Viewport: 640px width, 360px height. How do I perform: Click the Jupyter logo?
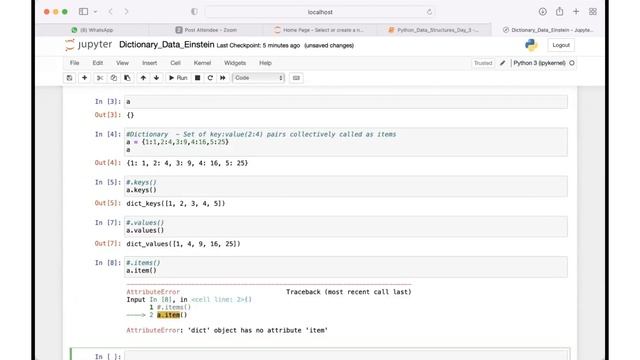tap(89, 44)
